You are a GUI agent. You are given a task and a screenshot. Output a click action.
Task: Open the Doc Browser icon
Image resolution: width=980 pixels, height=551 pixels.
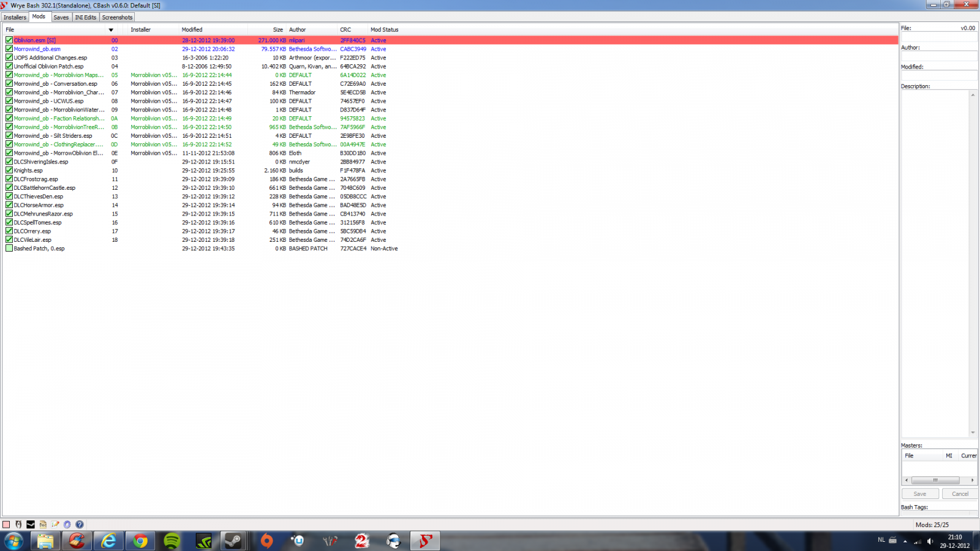[43, 525]
